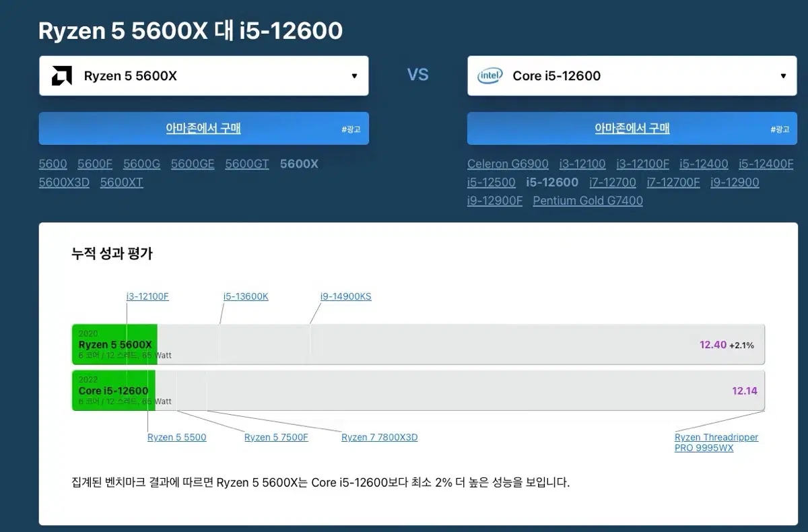Image resolution: width=808 pixels, height=532 pixels.
Task: Click the i9-14900KS chart marker label
Action: tap(346, 296)
